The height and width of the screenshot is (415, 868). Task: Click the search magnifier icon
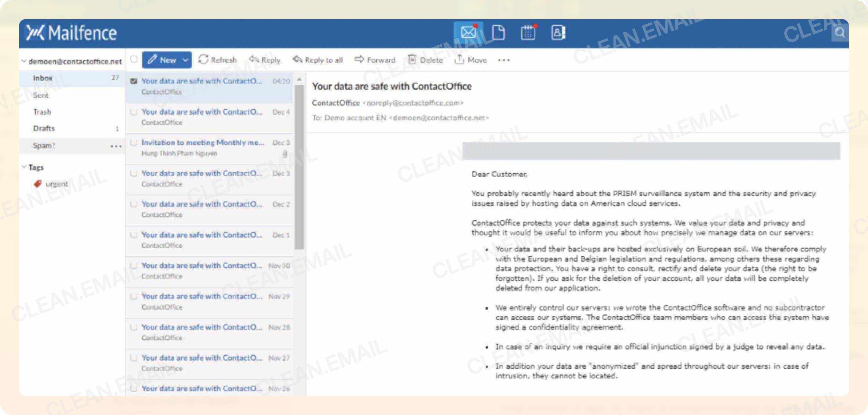click(840, 33)
